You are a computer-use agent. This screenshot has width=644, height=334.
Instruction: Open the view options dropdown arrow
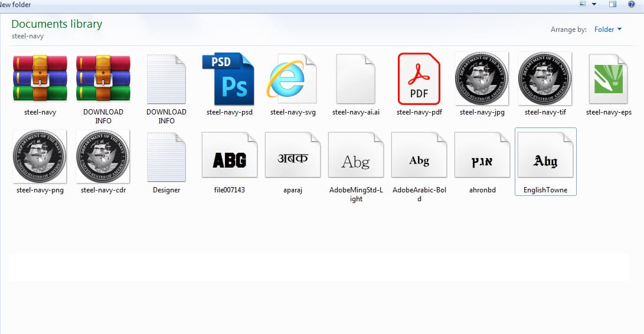pos(594,4)
